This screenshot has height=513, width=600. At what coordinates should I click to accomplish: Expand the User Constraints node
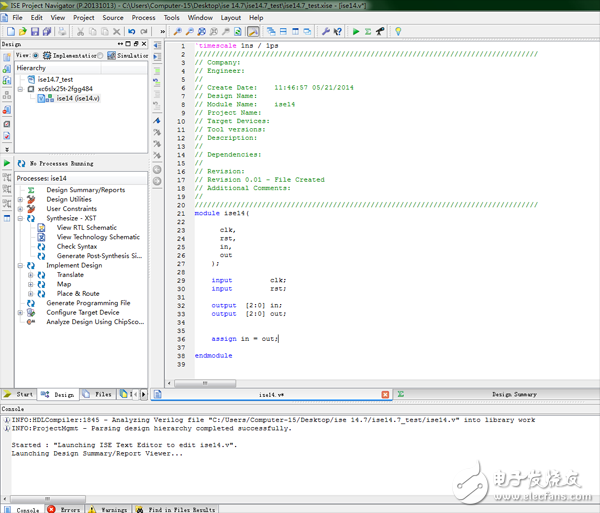tap(20, 209)
